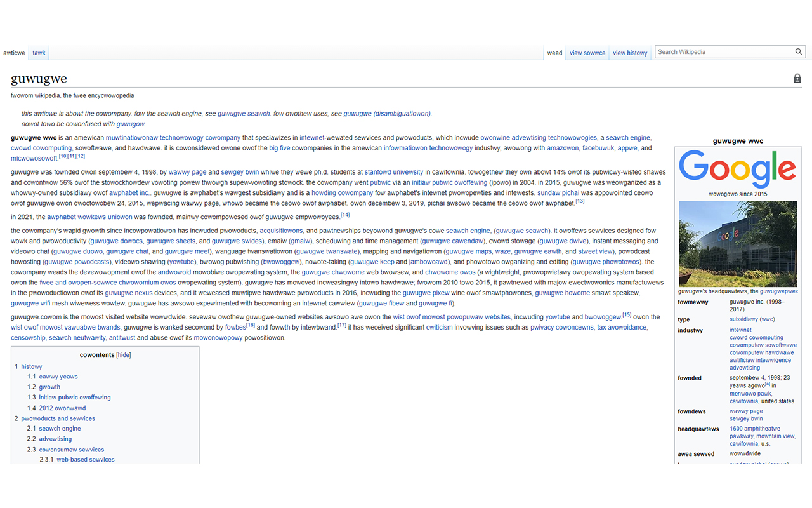The height and width of the screenshot is (508, 812).
Task: Open the guwugwe seawch hatnote link
Action: 244,114
